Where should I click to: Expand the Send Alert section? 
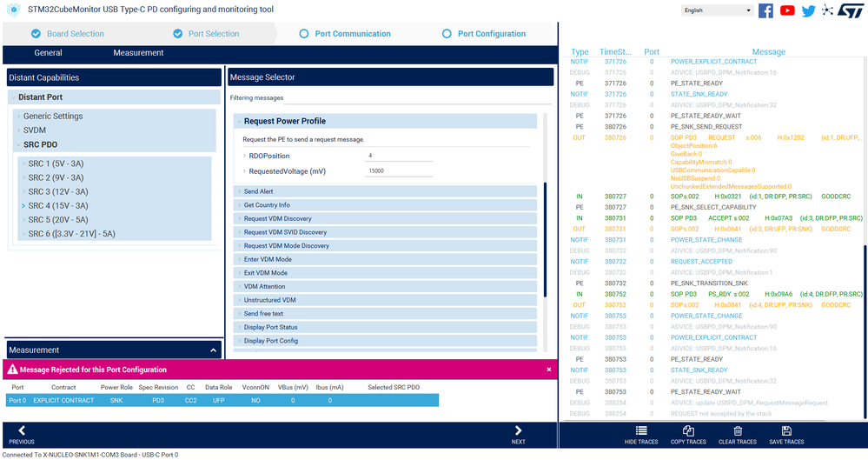(385, 191)
